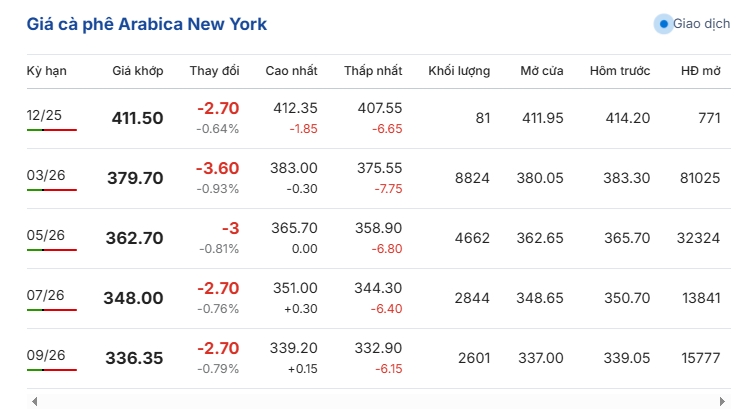The width and height of the screenshot is (743, 409).
Task: Sort by the Khối lượng column header
Action: 459,71
